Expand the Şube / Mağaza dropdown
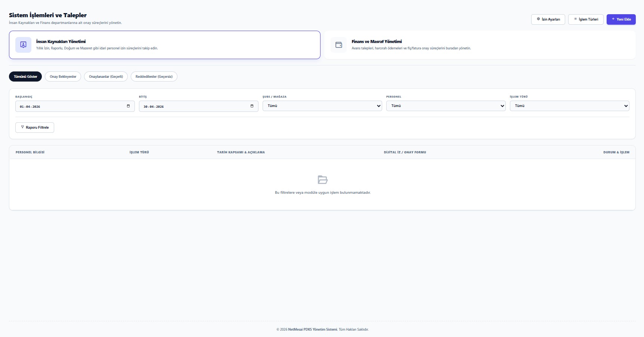644x337 pixels. point(322,106)
